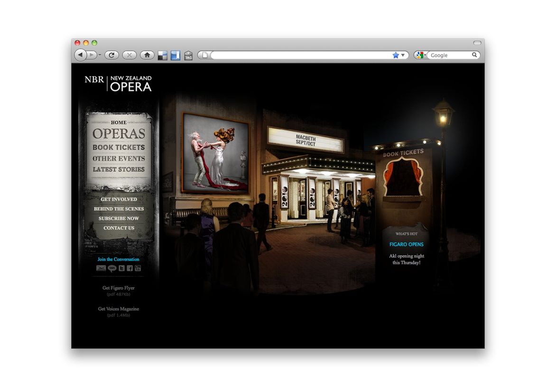Open the Twitter social icon
Viewport: 556px width, 392px height.
coord(121,268)
